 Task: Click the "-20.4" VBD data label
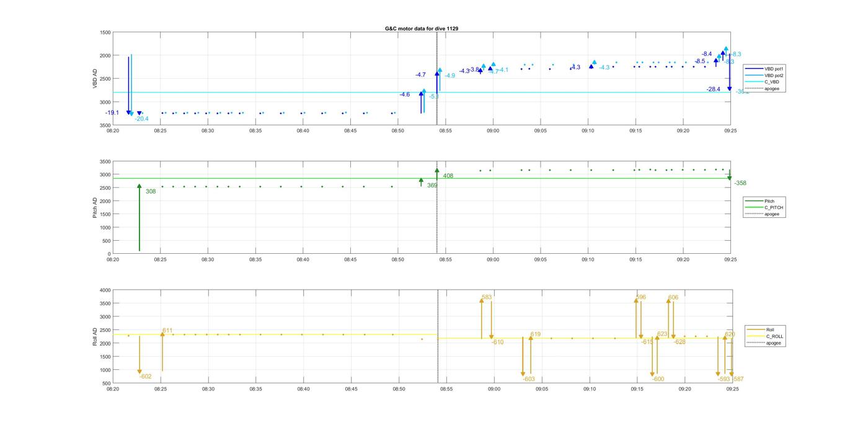coord(141,119)
